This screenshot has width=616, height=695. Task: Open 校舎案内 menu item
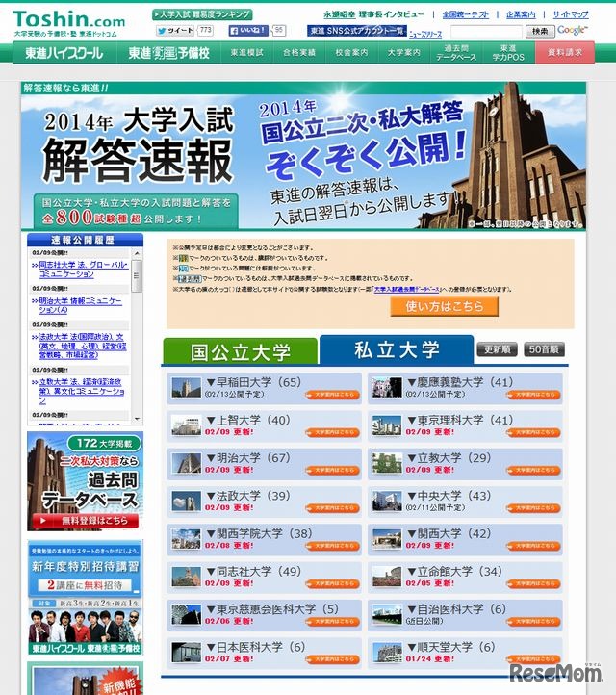[351, 53]
